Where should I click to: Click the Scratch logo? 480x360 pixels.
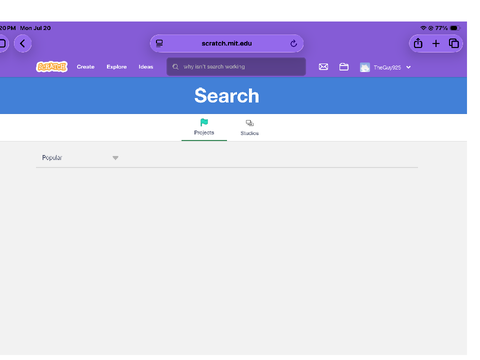click(52, 67)
